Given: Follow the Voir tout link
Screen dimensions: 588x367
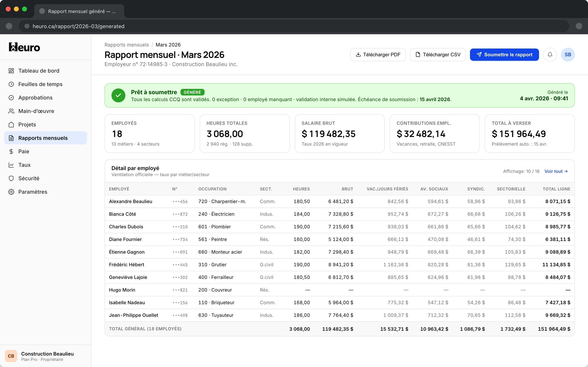Looking at the screenshot, I should (556, 171).
